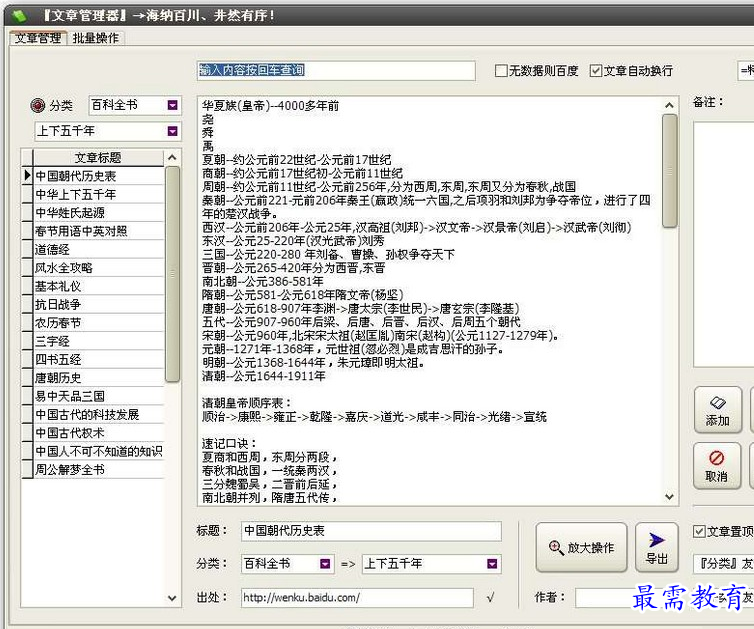Toggle the 文章自动换行 checkbox
Image resolution: width=754 pixels, height=629 pixels.
(597, 71)
